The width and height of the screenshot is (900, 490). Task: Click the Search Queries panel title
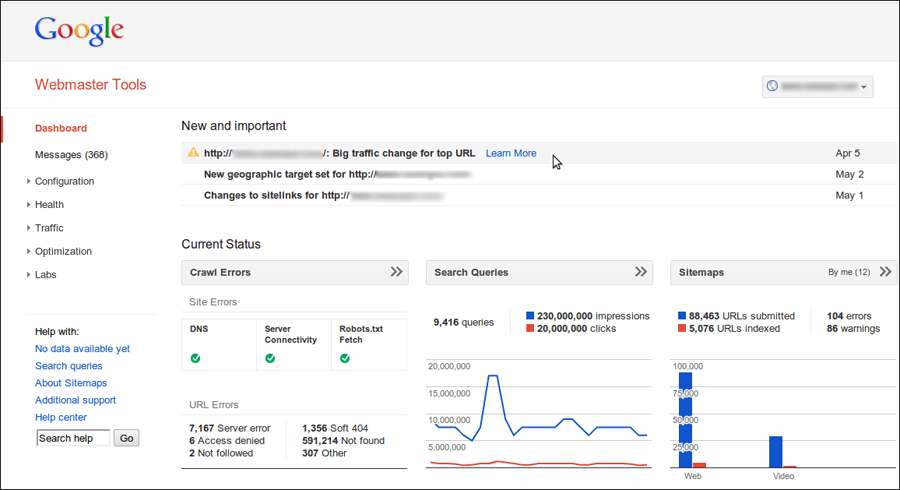[x=471, y=273]
